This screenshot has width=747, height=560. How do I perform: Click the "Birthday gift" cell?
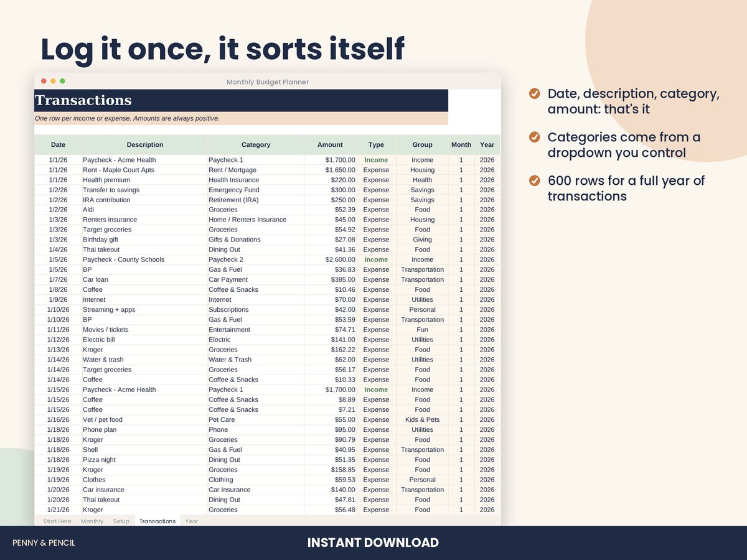pos(145,240)
